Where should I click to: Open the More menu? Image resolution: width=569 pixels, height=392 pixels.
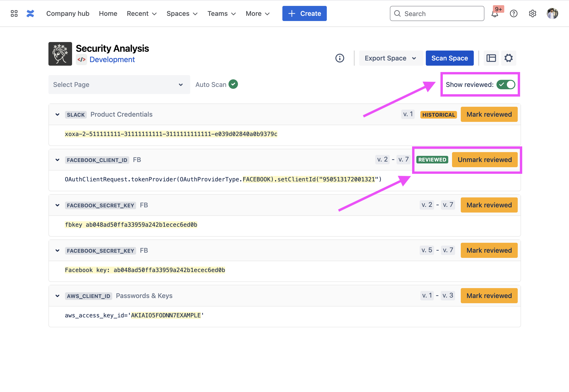pos(258,13)
